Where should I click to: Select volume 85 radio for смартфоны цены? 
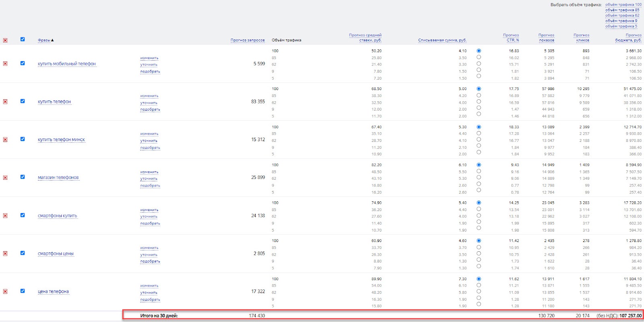[479, 247]
